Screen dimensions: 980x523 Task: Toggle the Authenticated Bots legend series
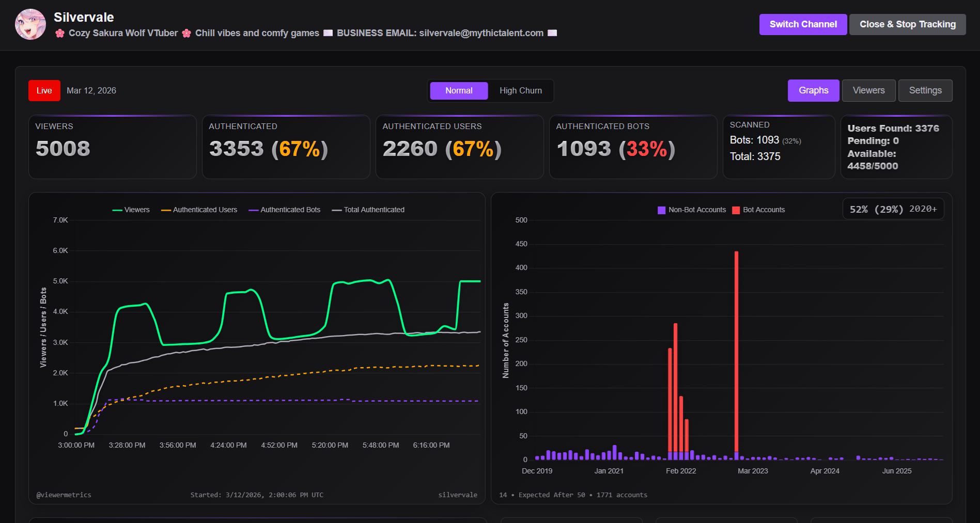pyautogui.click(x=285, y=210)
